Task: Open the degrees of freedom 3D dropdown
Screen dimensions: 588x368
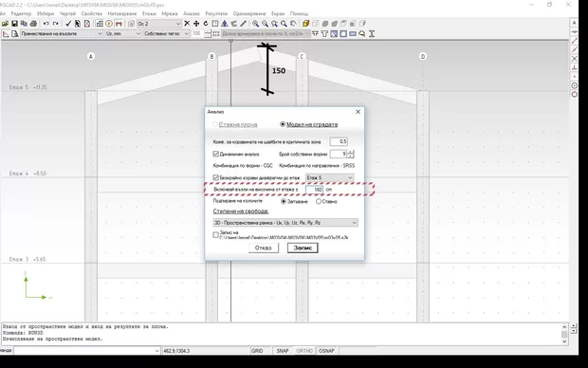Action: [285, 223]
